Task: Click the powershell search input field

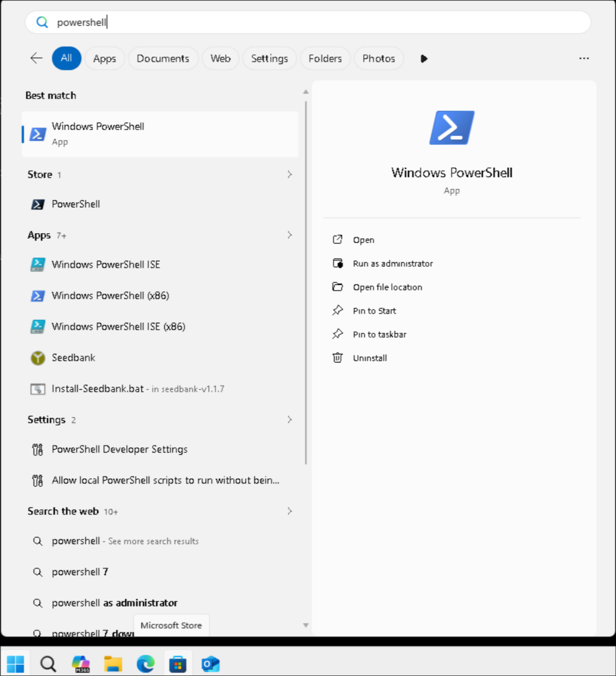Action: [308, 22]
